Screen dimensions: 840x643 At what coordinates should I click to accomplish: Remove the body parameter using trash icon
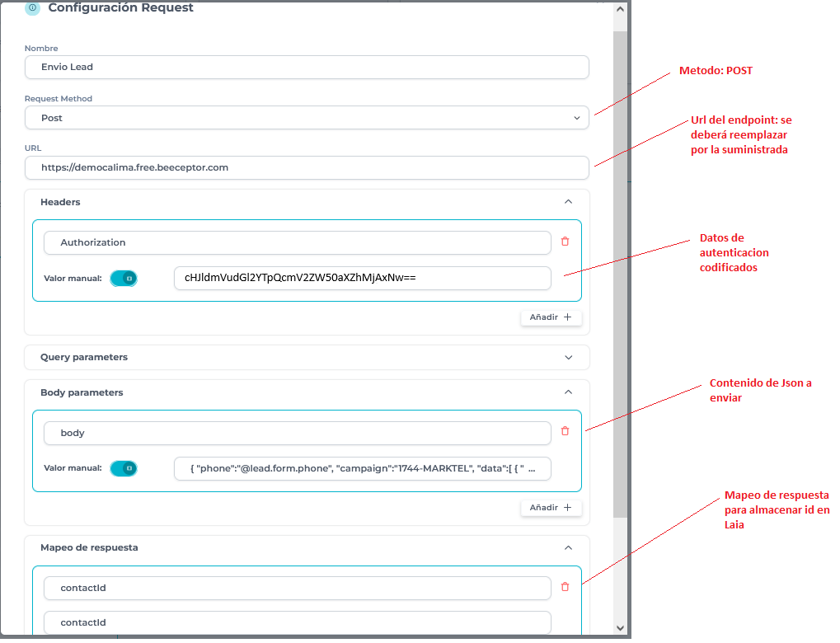pyautogui.click(x=565, y=430)
